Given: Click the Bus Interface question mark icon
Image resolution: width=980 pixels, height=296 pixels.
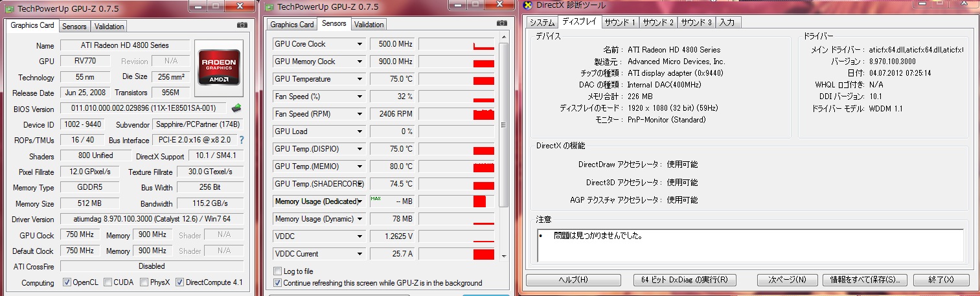Looking at the screenshot, I should point(242,140).
